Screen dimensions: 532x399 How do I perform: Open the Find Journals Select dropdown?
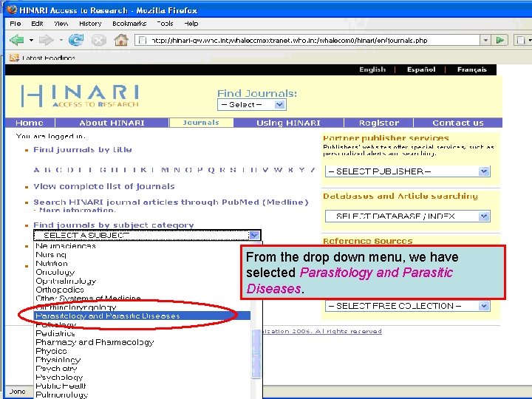(252, 104)
